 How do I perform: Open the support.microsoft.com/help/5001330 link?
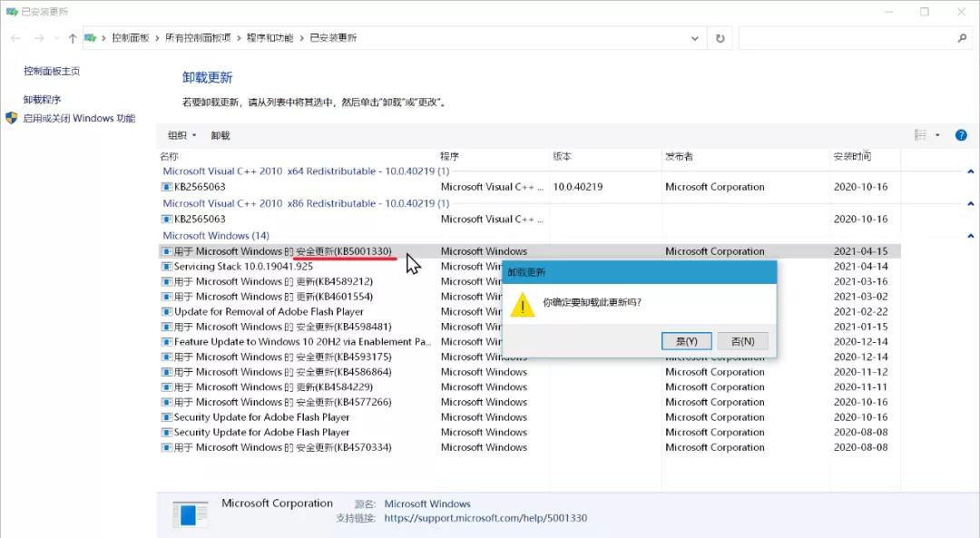click(x=486, y=517)
